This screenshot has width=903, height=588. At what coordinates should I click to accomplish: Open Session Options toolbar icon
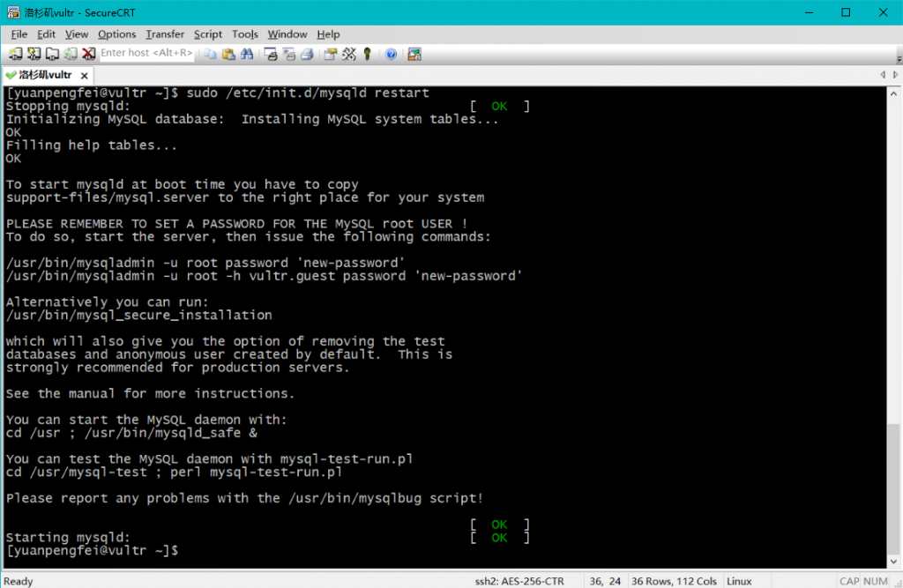(x=331, y=54)
